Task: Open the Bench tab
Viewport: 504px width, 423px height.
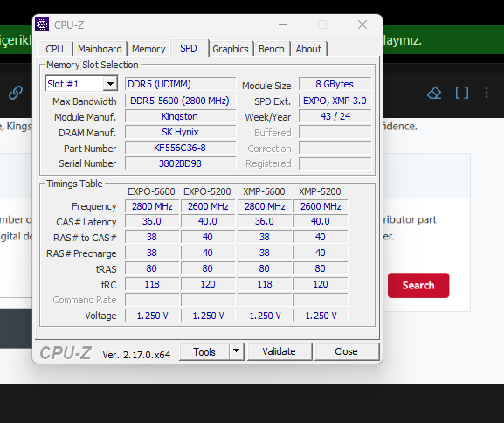Action: [x=272, y=49]
